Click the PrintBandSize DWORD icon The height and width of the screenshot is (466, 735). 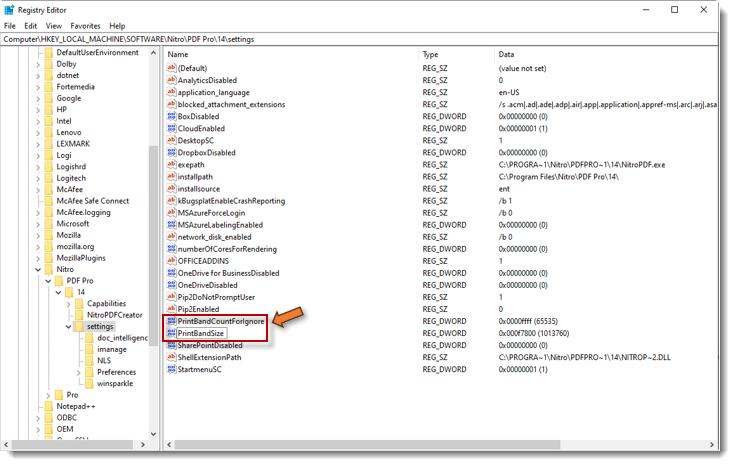coord(172,333)
